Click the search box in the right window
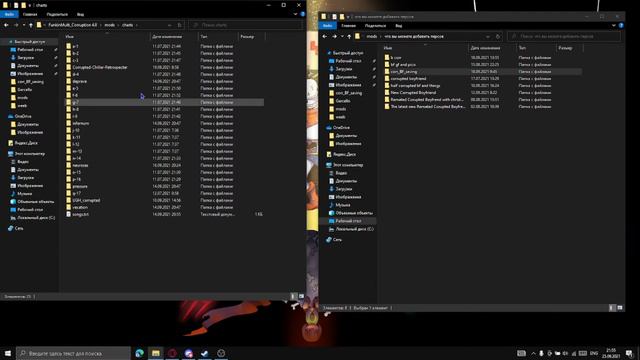 pyautogui.click(x=564, y=36)
